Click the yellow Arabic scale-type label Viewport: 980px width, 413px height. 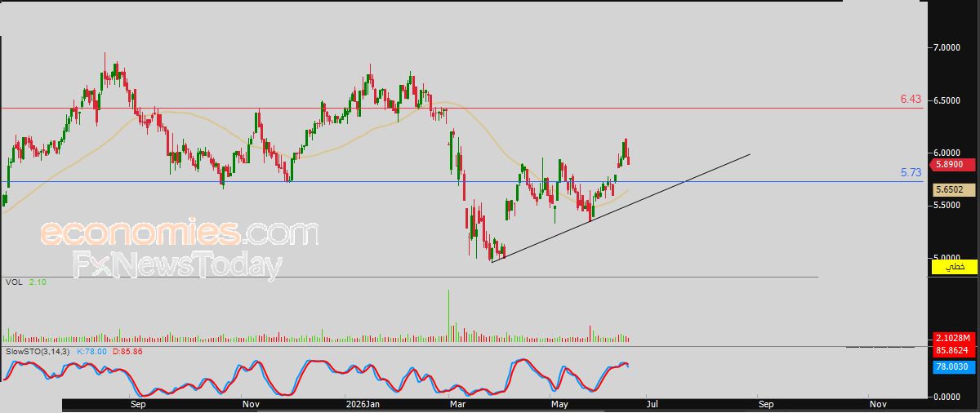pyautogui.click(x=955, y=267)
